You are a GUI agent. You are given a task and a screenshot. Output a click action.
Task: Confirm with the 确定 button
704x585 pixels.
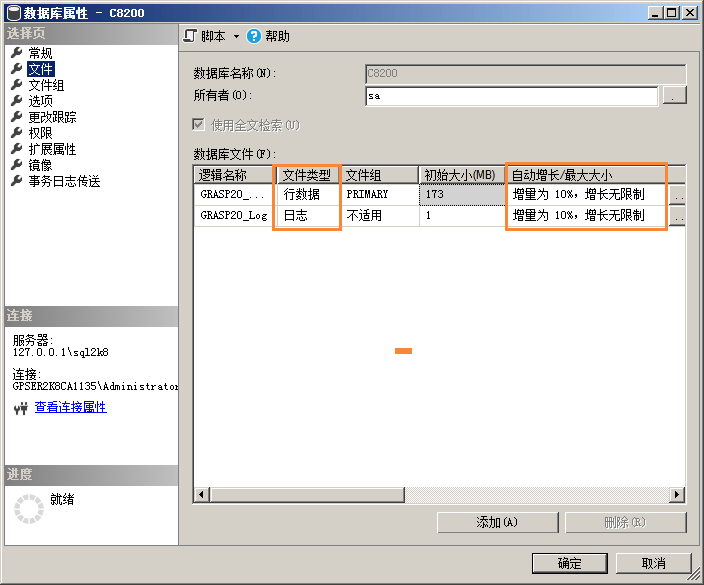pos(569,563)
